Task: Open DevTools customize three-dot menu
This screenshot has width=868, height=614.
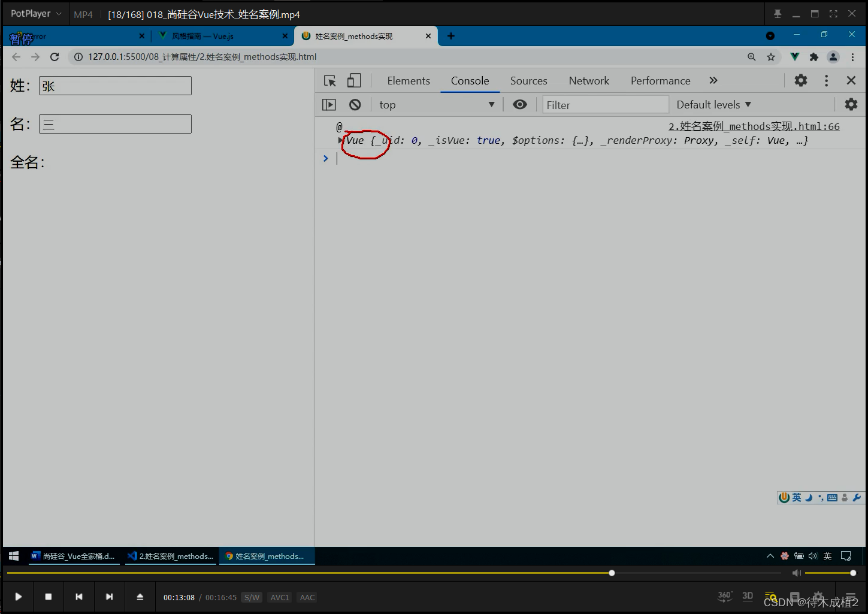Action: 827,80
